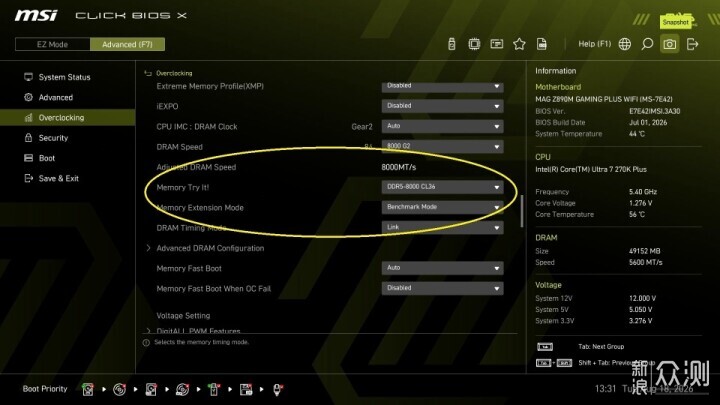Open System Status section

pos(64,77)
